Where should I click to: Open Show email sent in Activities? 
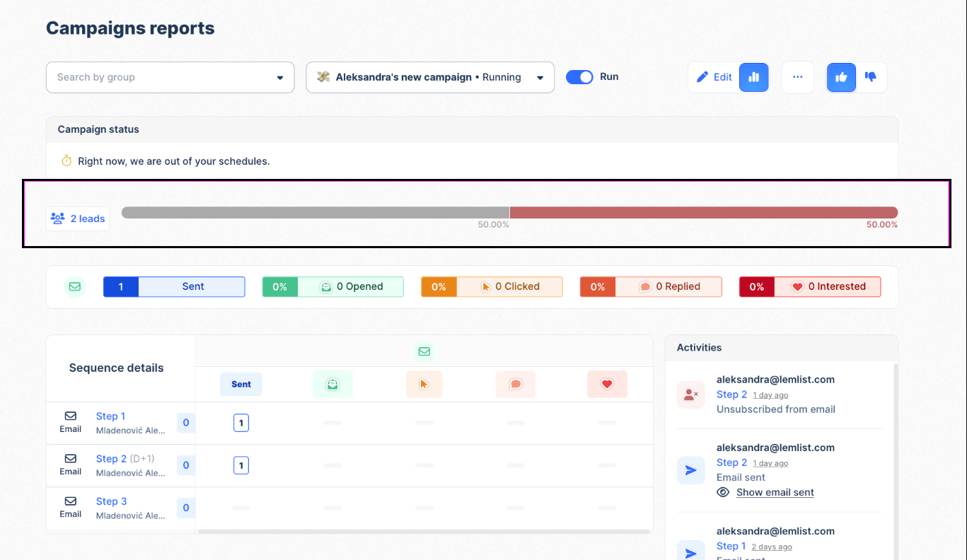tap(775, 492)
